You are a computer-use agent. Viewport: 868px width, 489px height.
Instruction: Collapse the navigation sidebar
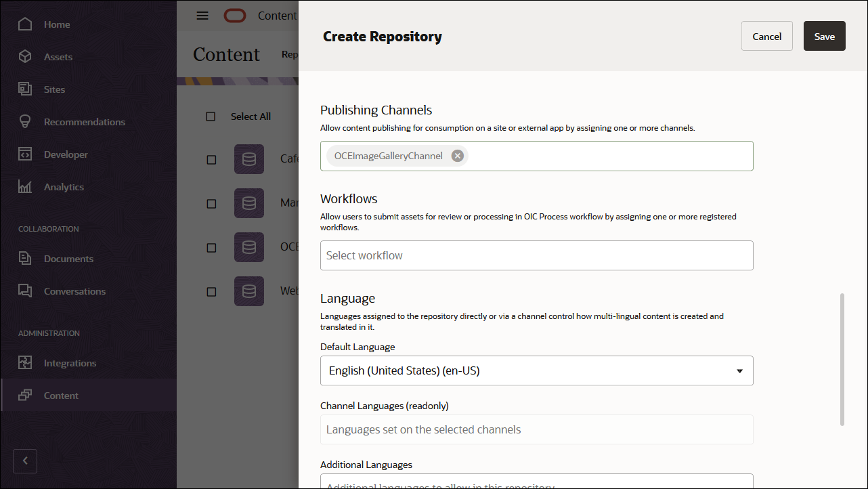coord(25,461)
